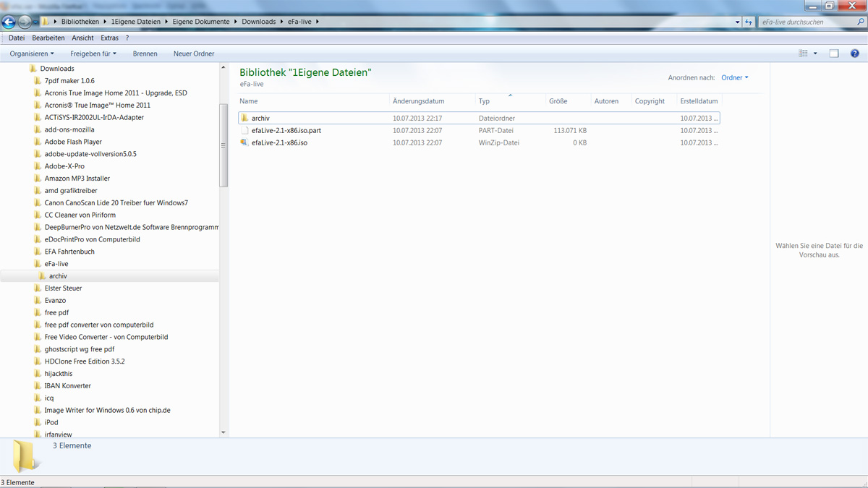Click the Adobe Flash Player folder icon

38,142
